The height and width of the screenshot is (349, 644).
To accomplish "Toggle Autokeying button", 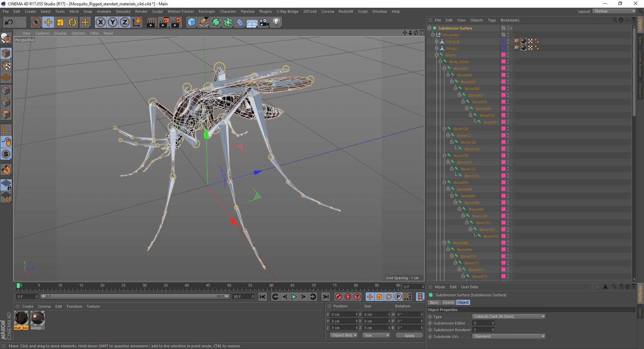I will coord(348,297).
